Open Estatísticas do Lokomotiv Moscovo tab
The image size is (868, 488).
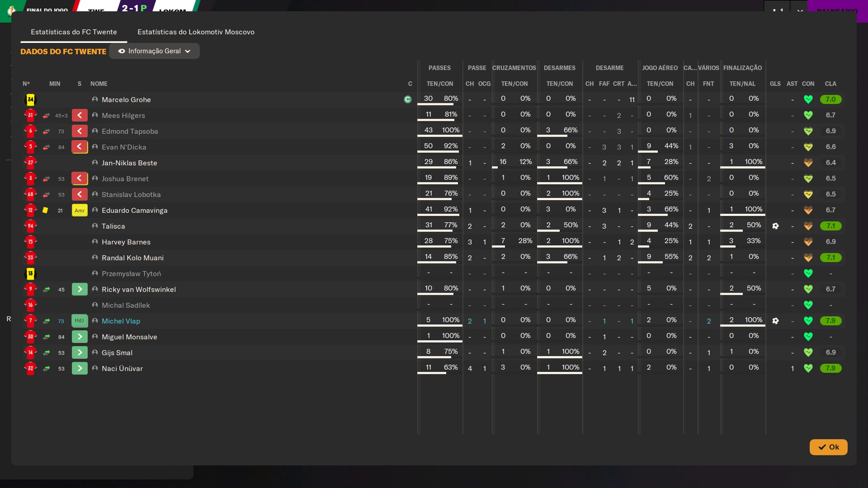coord(196,32)
